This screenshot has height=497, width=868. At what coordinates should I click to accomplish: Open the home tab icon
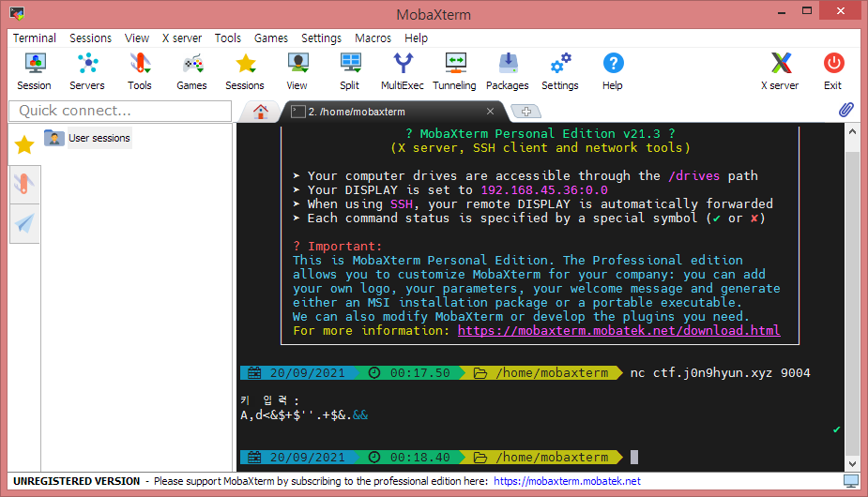coord(261,112)
